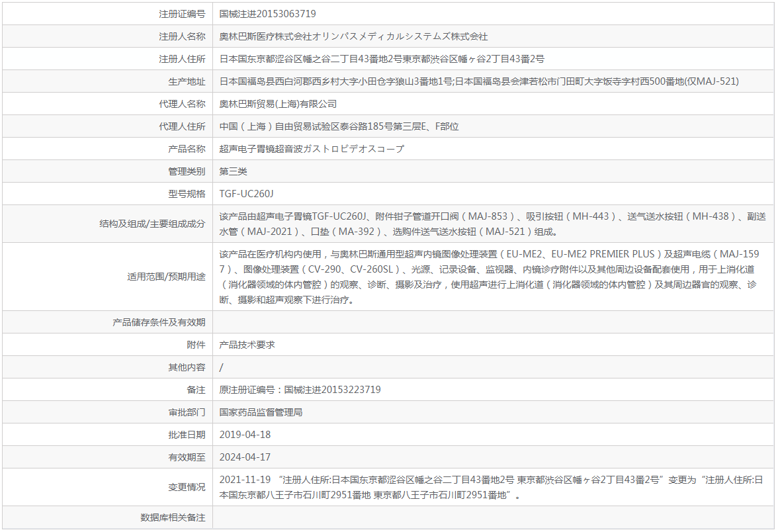This screenshot has height=532, width=780.
Task: Open the 产品技术要求 attachment text
Action: click(247, 345)
